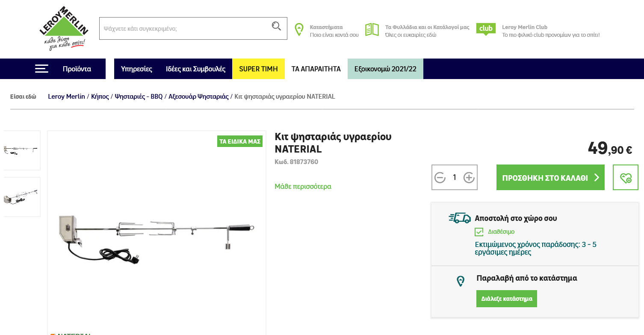Image resolution: width=644 pixels, height=335 pixels.
Task: Click the price 49,90 €
Action: click(x=610, y=148)
